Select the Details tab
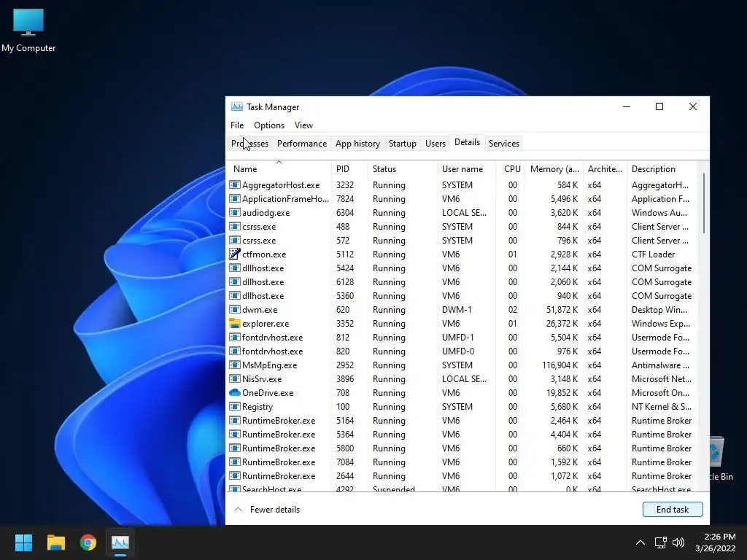The image size is (747, 560). coord(467,142)
